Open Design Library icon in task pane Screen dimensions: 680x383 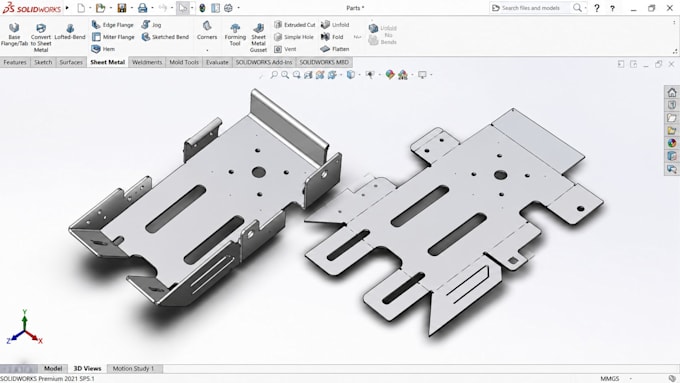point(672,105)
